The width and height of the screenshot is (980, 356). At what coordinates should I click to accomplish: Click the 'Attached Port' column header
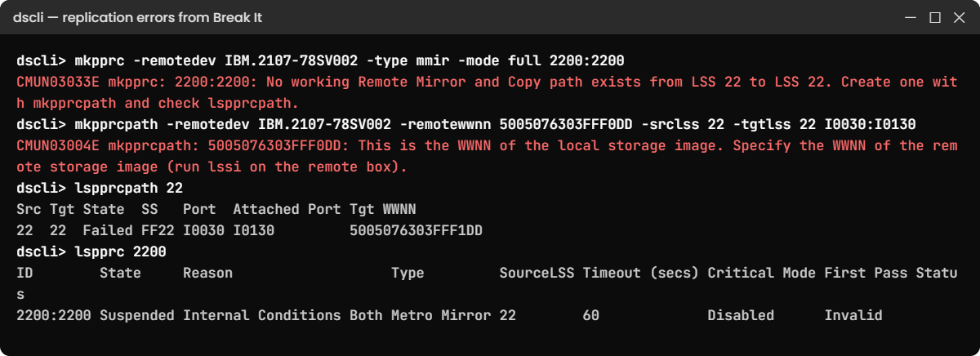(x=287, y=210)
